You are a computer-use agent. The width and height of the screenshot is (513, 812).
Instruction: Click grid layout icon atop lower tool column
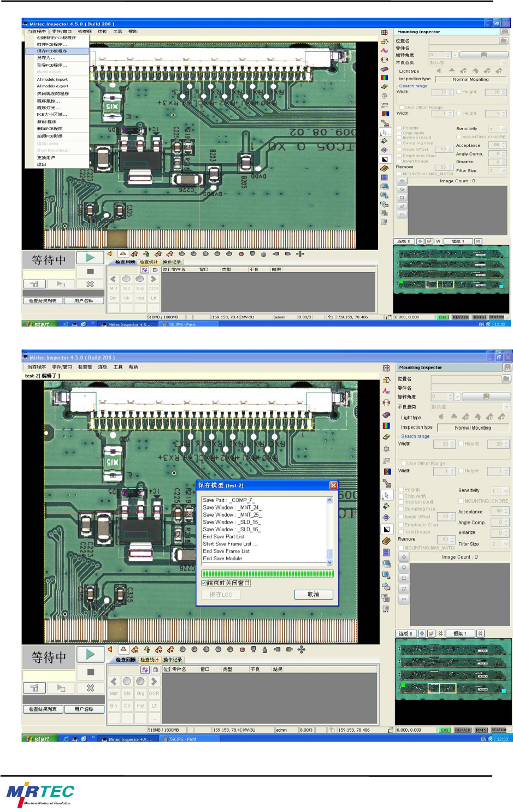386,368
